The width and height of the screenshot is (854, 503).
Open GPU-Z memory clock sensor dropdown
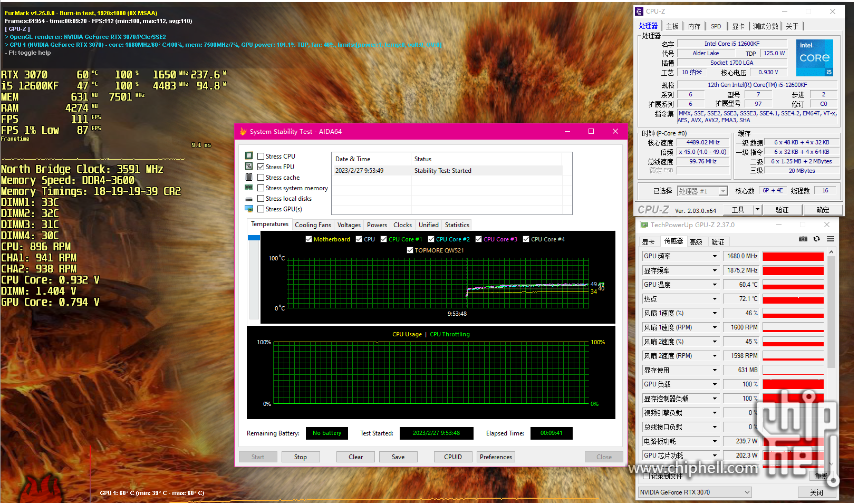click(715, 270)
